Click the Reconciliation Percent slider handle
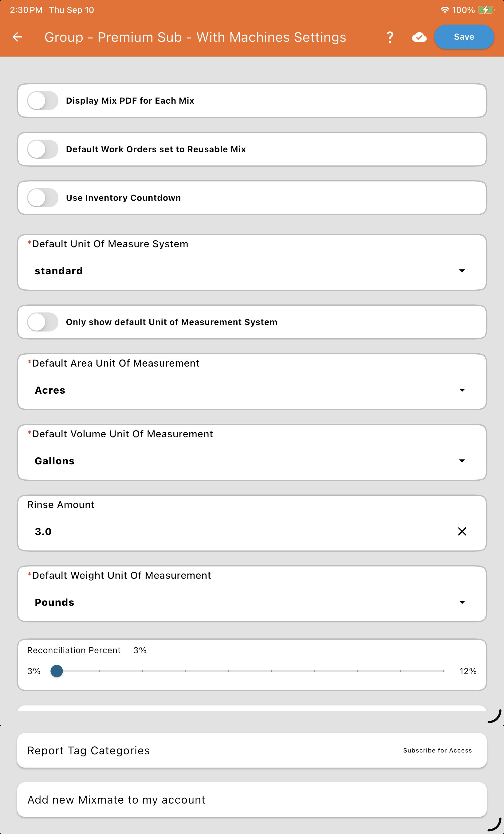This screenshot has height=834, width=504. coord(57,671)
